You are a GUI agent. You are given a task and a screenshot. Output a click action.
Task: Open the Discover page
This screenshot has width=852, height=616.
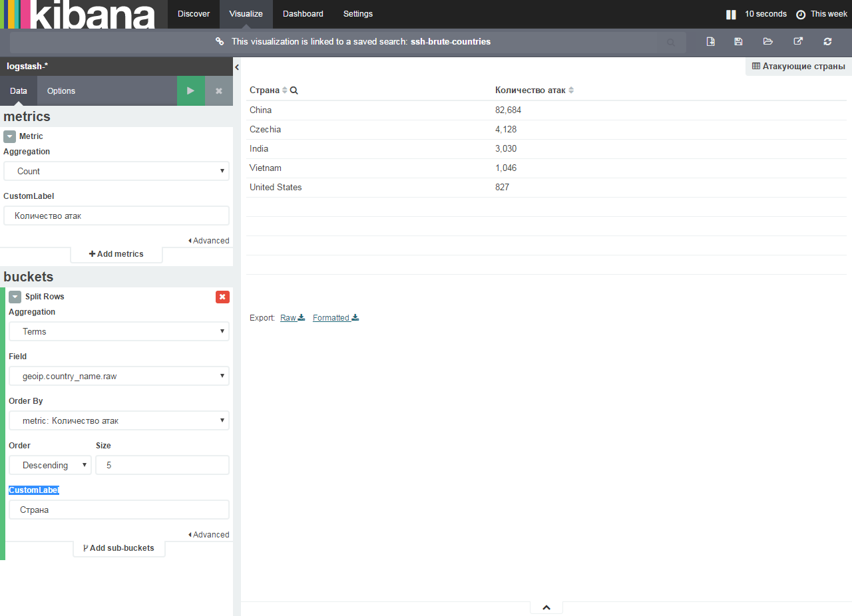[194, 14]
